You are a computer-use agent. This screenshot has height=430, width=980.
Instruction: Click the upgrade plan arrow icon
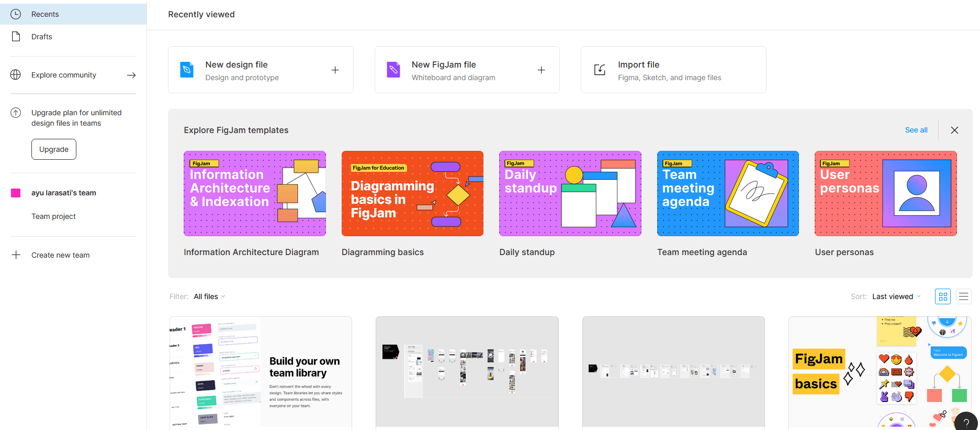pos(16,113)
